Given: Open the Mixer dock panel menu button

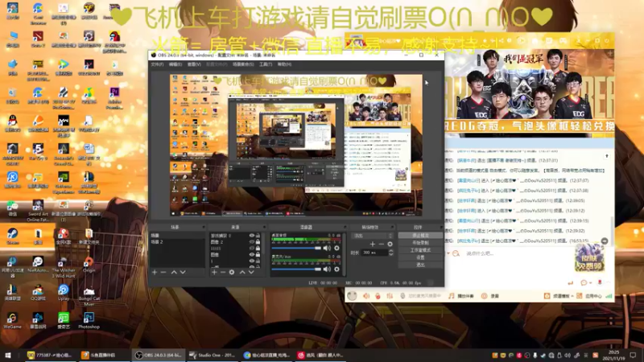Looking at the screenshot, I should [345, 227].
